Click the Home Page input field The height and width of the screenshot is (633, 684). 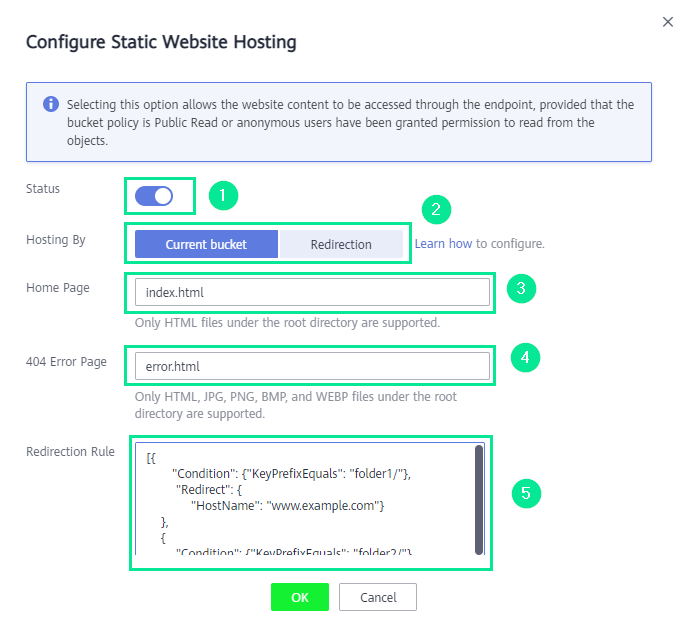click(x=312, y=292)
